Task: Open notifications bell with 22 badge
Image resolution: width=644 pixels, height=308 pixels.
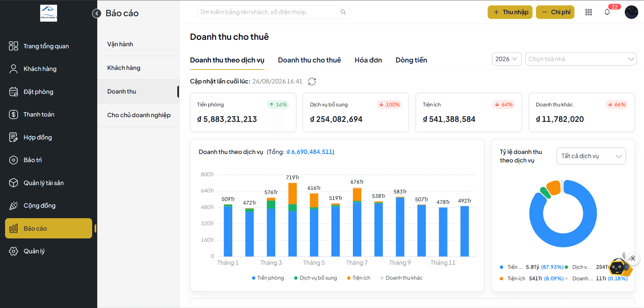Action: pos(607,12)
